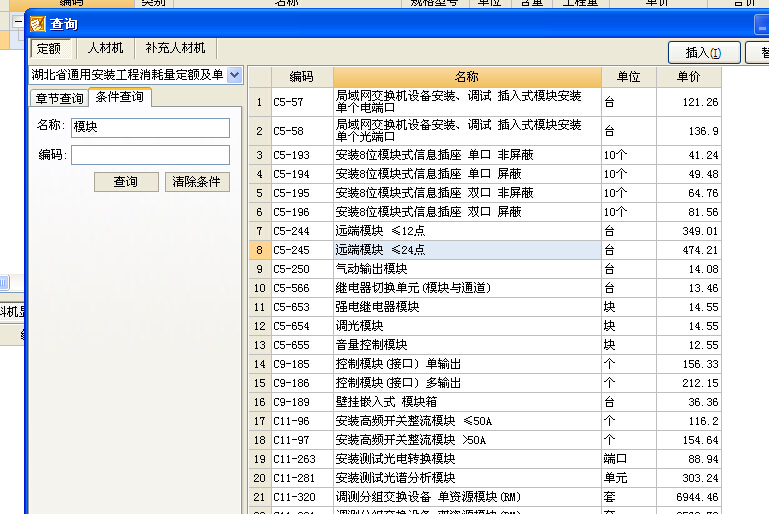
Task: Click the 单位 column header
Action: click(x=629, y=77)
